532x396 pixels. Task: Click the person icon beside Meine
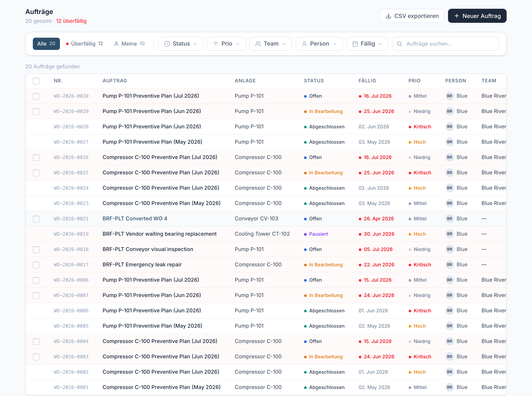116,44
